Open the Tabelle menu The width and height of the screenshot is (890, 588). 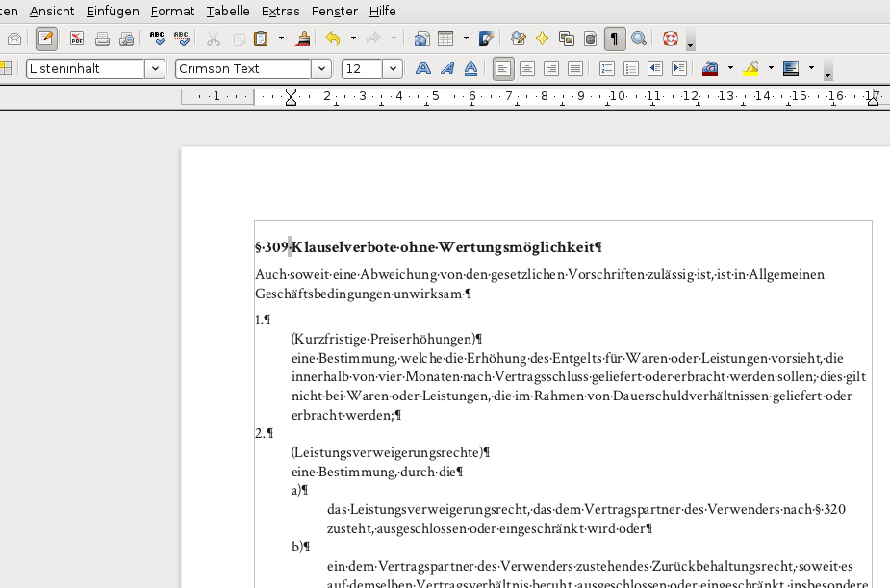228,11
